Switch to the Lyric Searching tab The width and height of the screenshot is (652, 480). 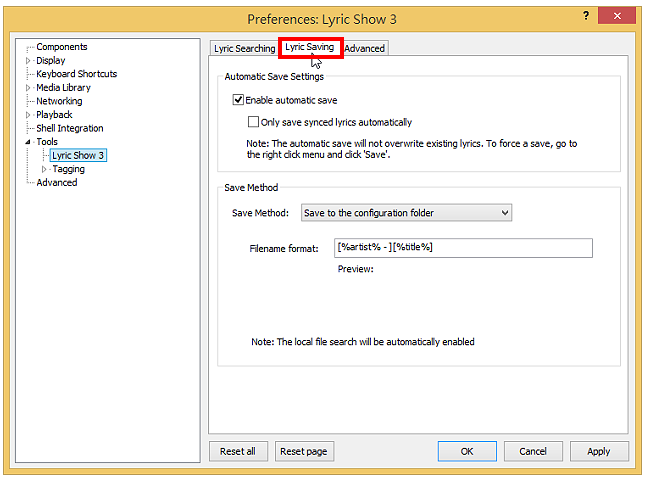(x=244, y=49)
